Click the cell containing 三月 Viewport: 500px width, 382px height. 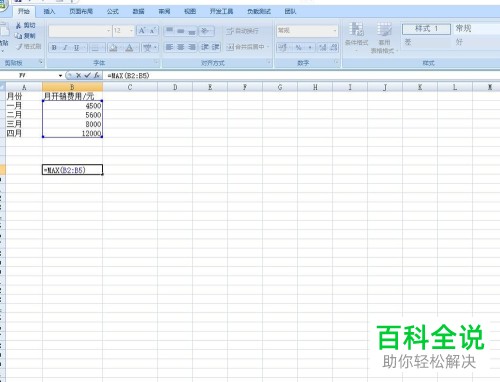tap(24, 124)
